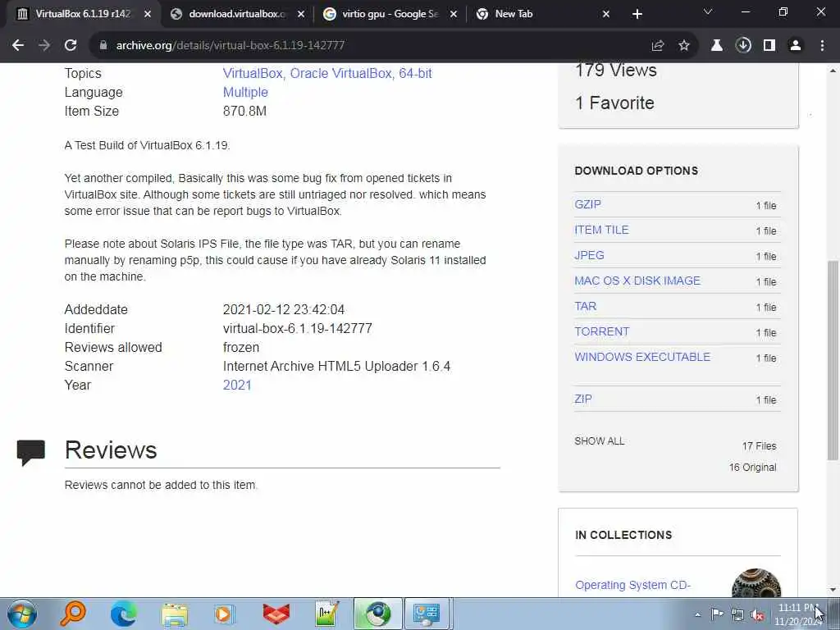Open the Chrome three-dot menu

(x=822, y=46)
